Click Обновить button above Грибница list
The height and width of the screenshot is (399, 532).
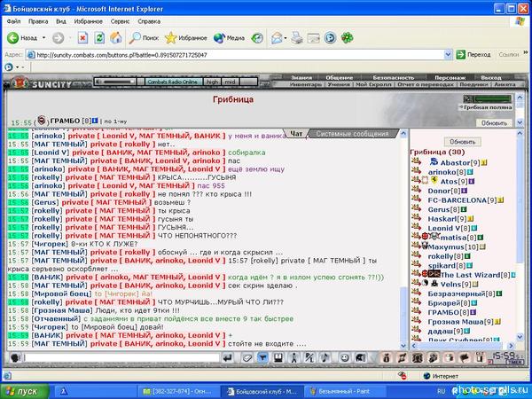463,142
